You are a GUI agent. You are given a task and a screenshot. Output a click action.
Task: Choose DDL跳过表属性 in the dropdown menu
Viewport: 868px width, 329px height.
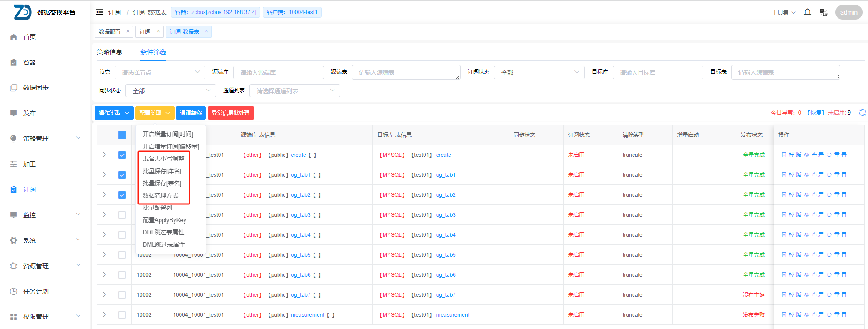163,232
